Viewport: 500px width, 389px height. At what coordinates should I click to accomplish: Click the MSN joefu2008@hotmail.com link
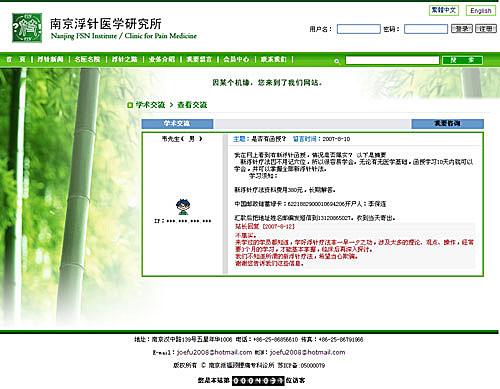pyautogui.click(x=307, y=352)
